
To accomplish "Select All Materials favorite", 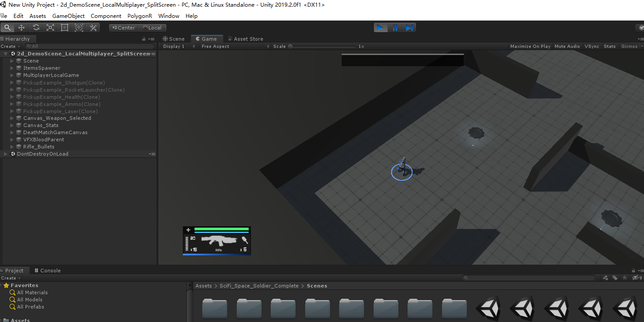I will (32, 292).
